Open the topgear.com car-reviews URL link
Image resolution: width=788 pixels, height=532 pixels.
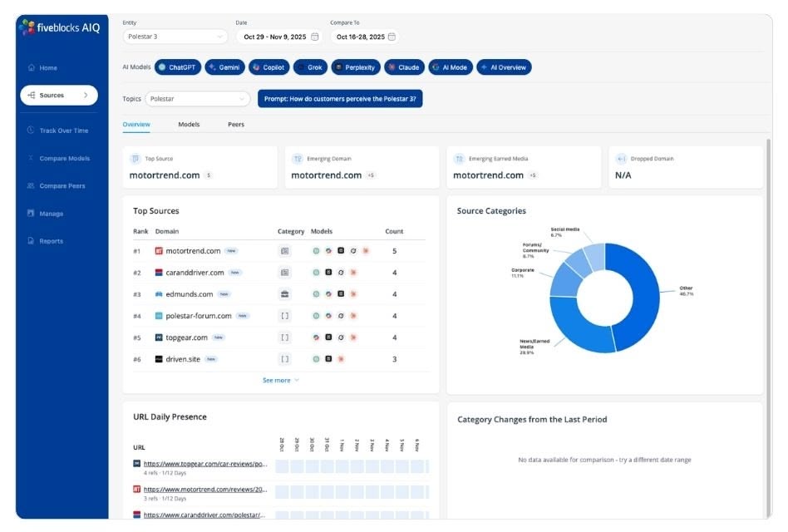pyautogui.click(x=204, y=464)
